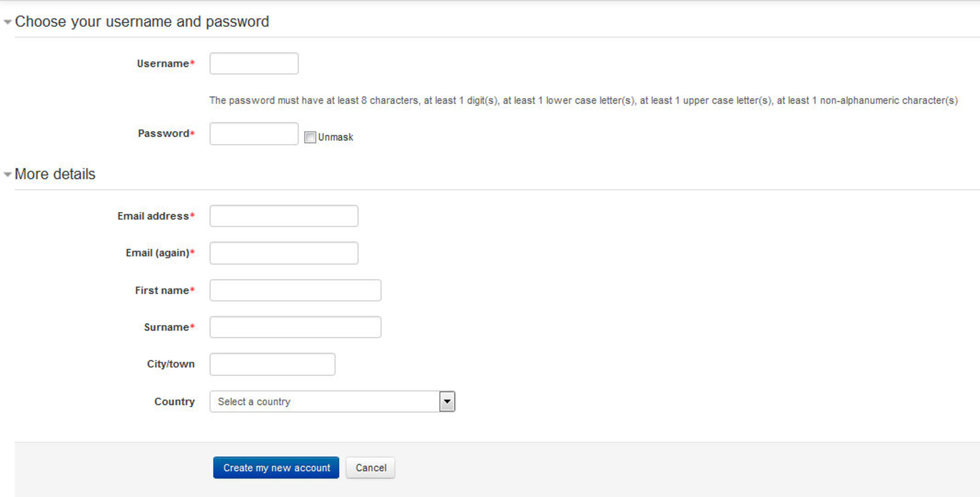Click the City/town input field
The image size is (980, 497).
[x=273, y=365]
